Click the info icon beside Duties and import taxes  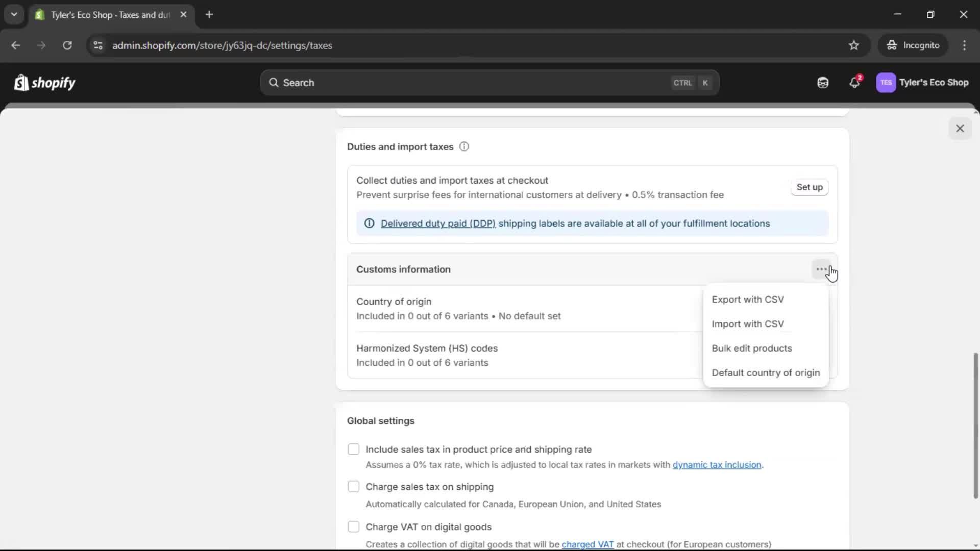[x=464, y=146]
